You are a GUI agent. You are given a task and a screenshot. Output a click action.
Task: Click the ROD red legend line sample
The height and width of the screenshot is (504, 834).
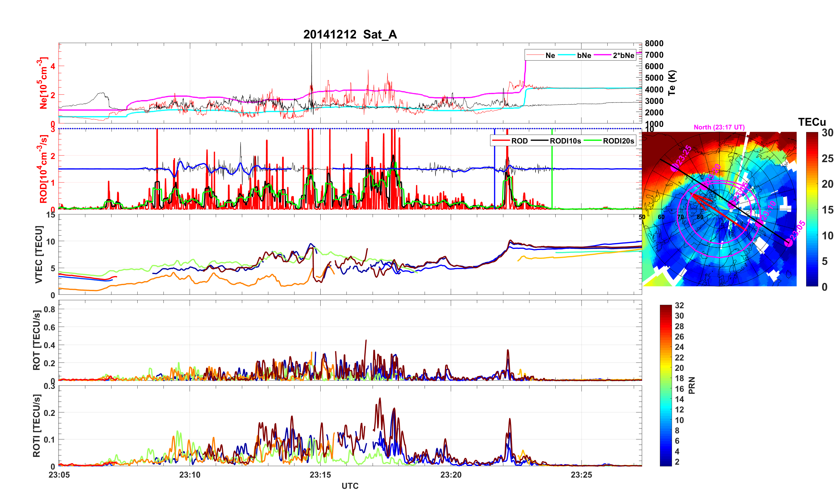(x=501, y=141)
